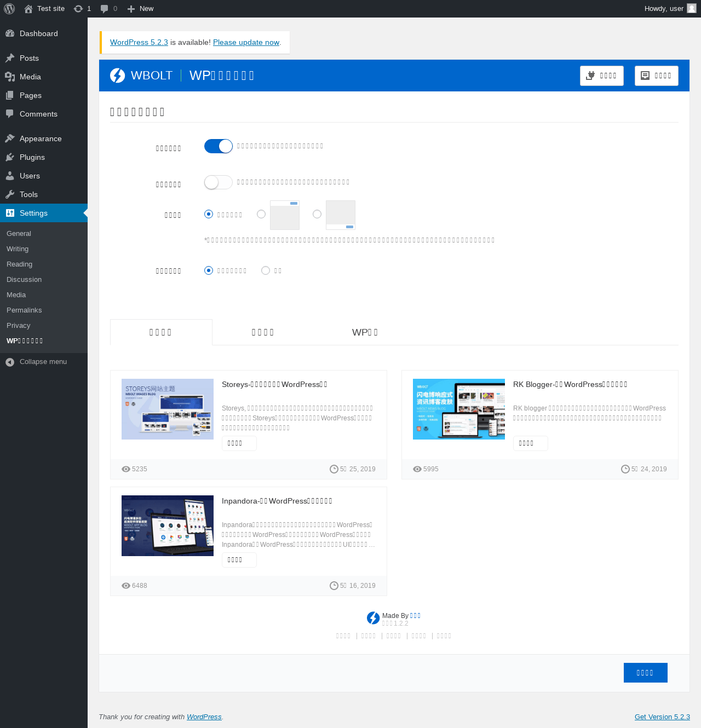
Task: Open the General settings submenu item
Action: point(19,234)
